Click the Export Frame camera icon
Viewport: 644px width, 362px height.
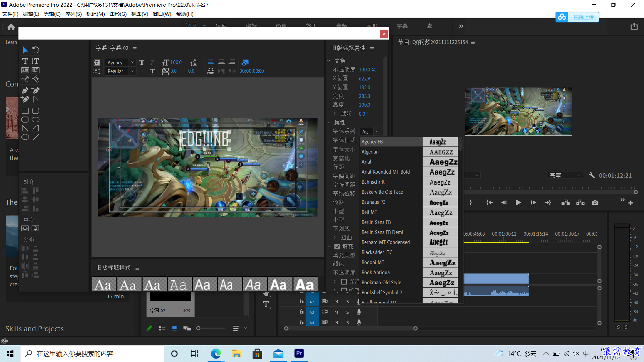(x=595, y=202)
